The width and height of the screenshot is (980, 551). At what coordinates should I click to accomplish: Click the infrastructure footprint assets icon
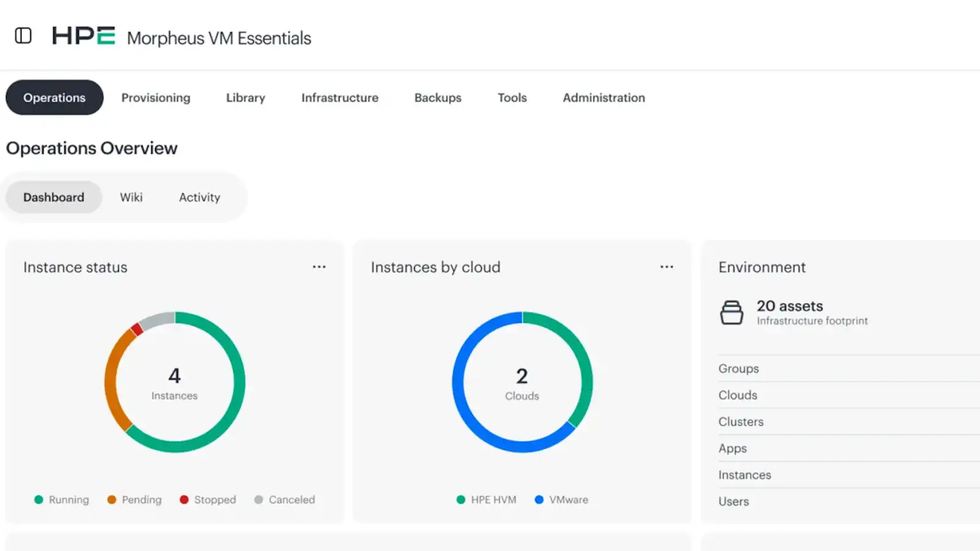click(x=731, y=312)
